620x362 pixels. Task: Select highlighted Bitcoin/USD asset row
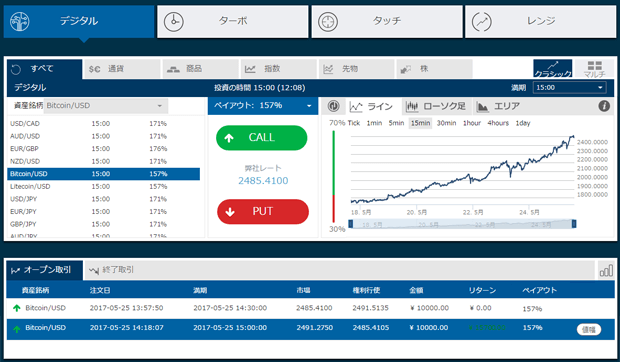pos(104,174)
